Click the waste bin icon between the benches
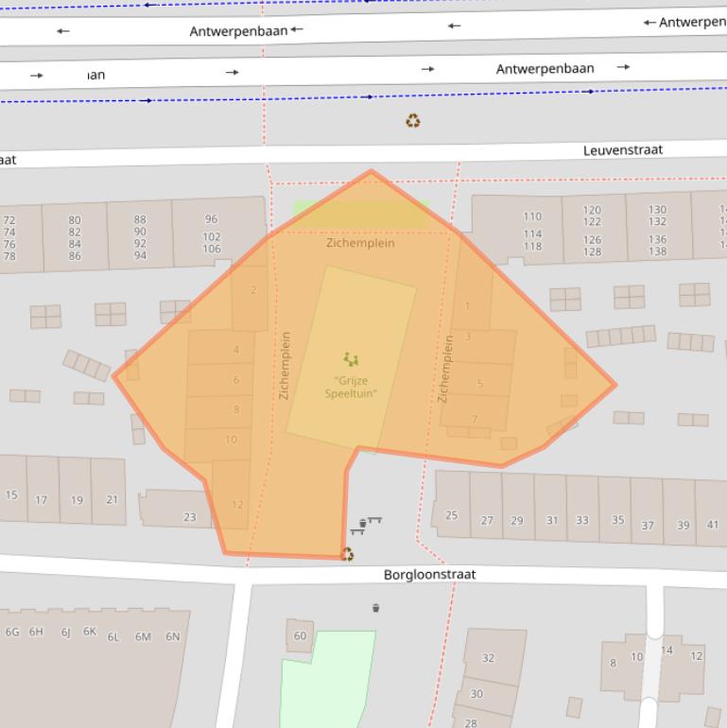This screenshot has height=728, width=727. coord(363,524)
